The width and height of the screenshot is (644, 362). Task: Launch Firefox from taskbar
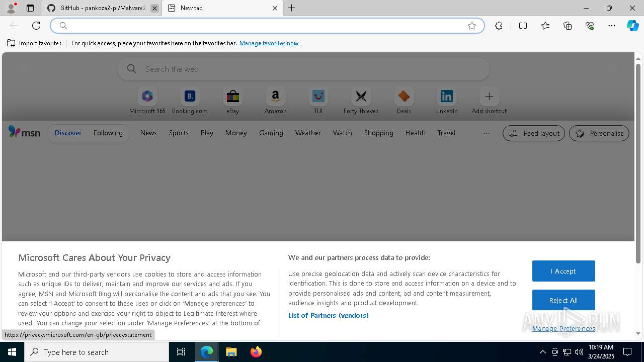[x=256, y=352]
